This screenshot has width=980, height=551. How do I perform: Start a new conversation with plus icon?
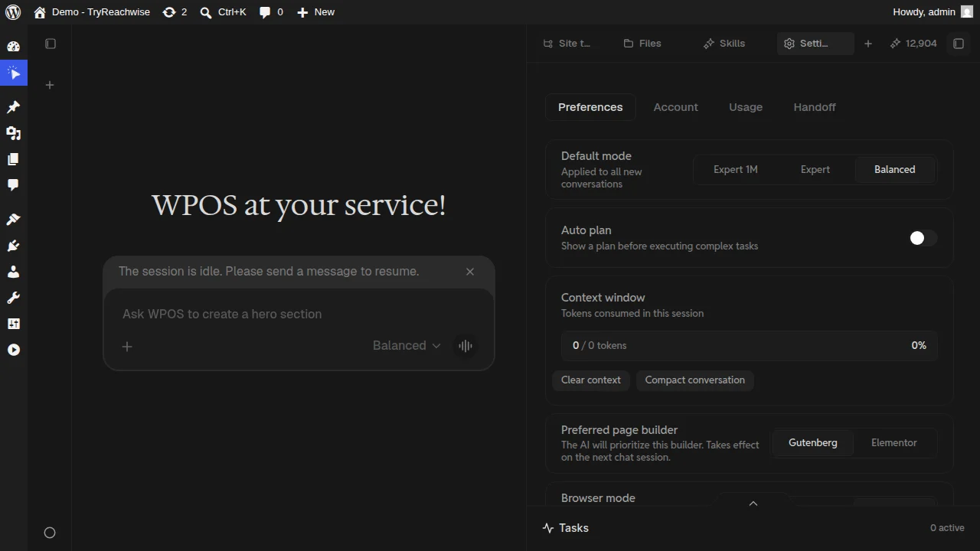50,85
